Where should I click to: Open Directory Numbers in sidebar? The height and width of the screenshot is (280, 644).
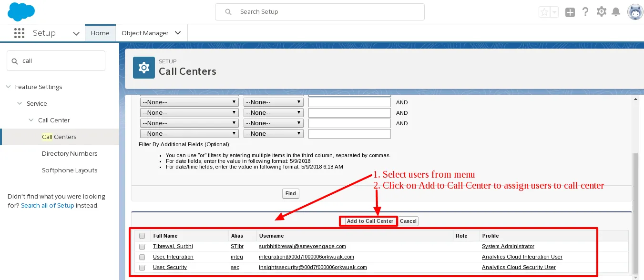pyautogui.click(x=70, y=153)
